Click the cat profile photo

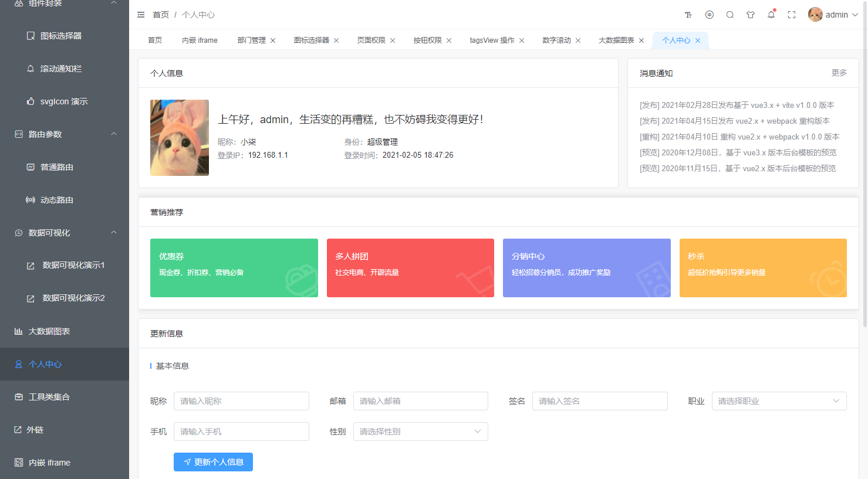pyautogui.click(x=180, y=138)
